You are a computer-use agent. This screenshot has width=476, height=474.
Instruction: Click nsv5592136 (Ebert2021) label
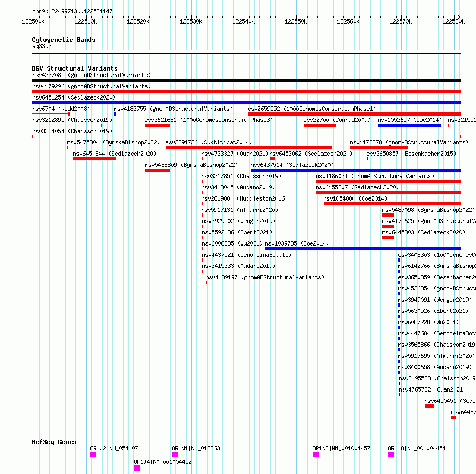tap(237, 232)
